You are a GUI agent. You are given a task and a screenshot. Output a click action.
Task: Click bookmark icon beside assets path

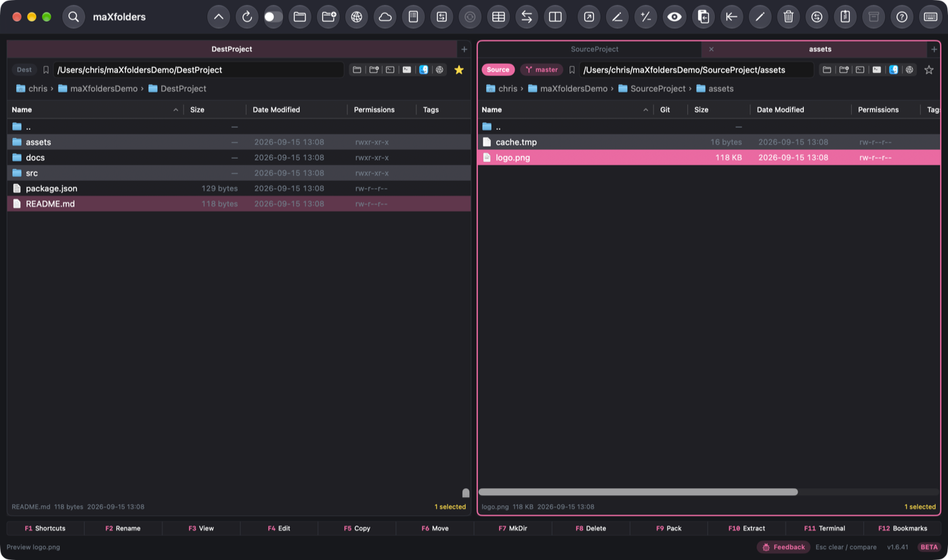click(x=572, y=70)
